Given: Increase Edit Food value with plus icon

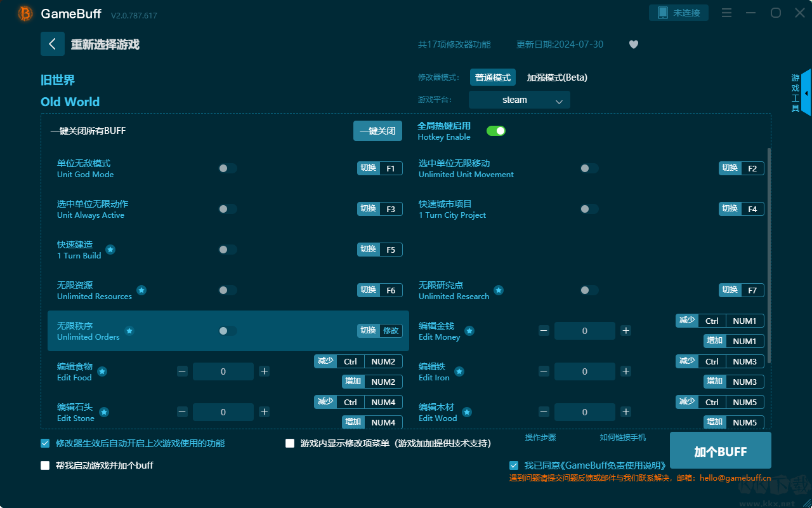Looking at the screenshot, I should (x=265, y=371).
